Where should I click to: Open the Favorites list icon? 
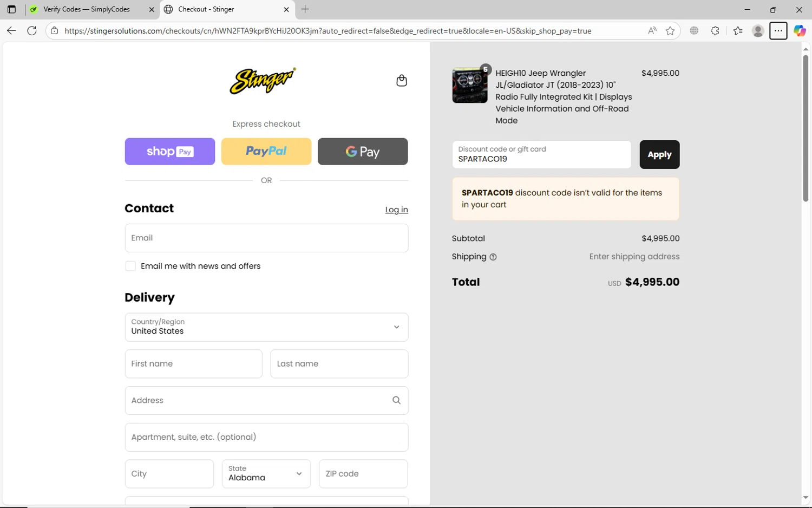(x=738, y=31)
